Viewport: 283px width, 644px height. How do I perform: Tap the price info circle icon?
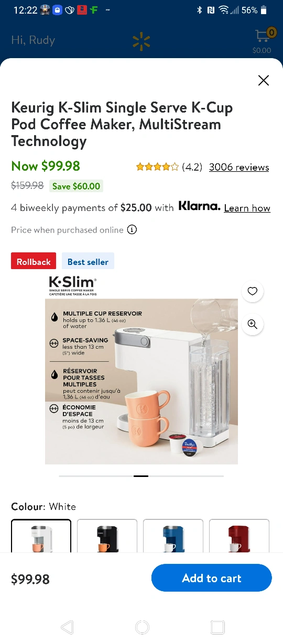pyautogui.click(x=133, y=230)
